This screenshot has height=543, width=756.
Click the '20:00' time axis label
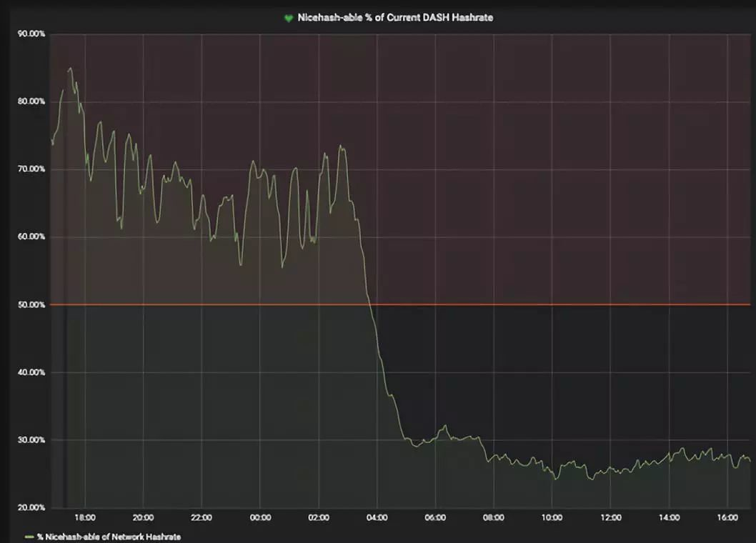click(x=143, y=517)
